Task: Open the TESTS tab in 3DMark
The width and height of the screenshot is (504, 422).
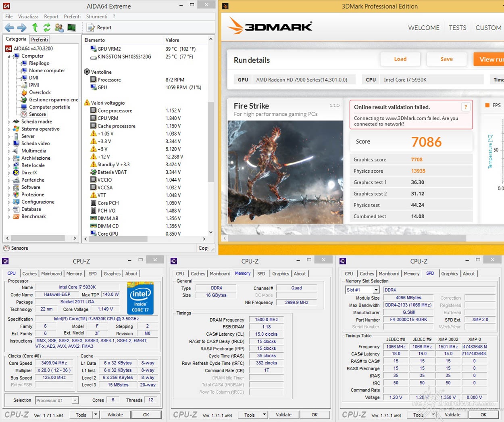Action: coord(458,28)
